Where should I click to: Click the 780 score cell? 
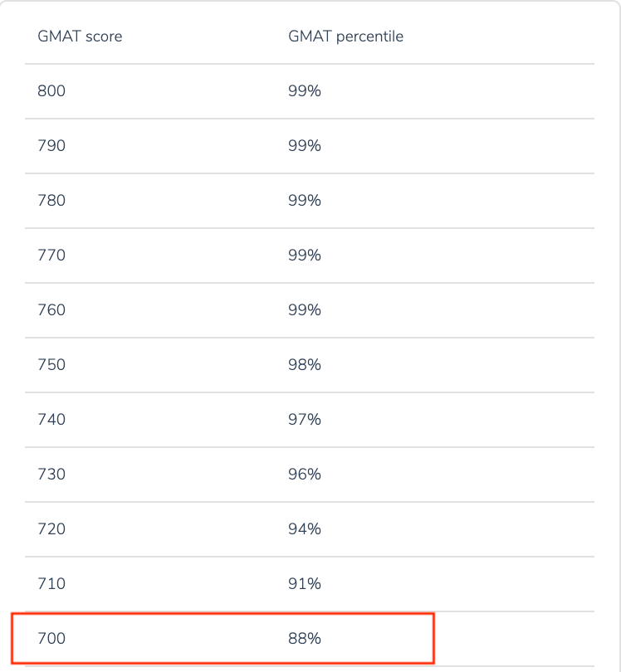pyautogui.click(x=51, y=201)
